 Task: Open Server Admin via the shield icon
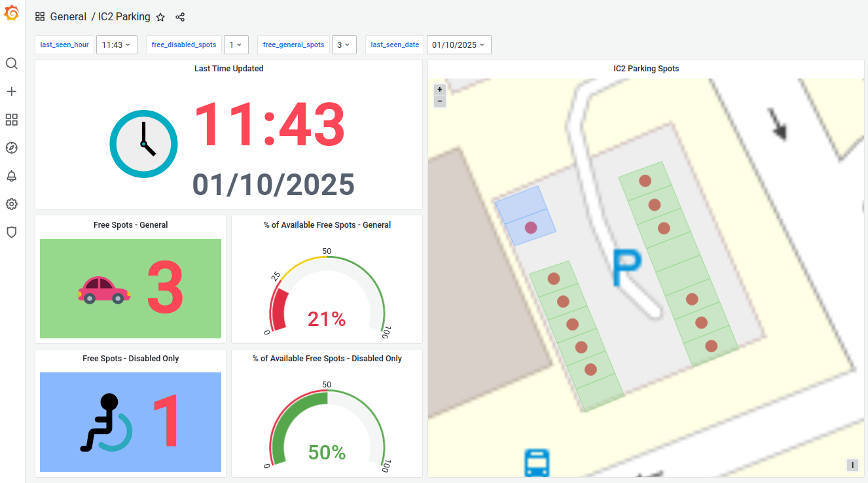(11, 232)
